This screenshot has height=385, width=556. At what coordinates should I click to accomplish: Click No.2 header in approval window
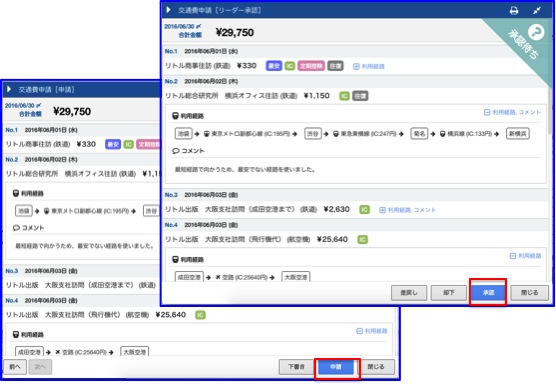[x=356, y=82]
